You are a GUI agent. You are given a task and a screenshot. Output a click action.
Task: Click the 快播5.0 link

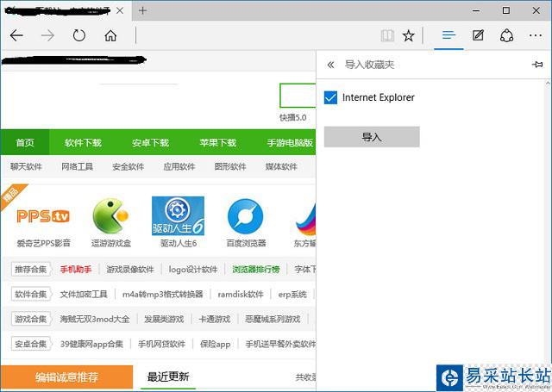(x=293, y=117)
